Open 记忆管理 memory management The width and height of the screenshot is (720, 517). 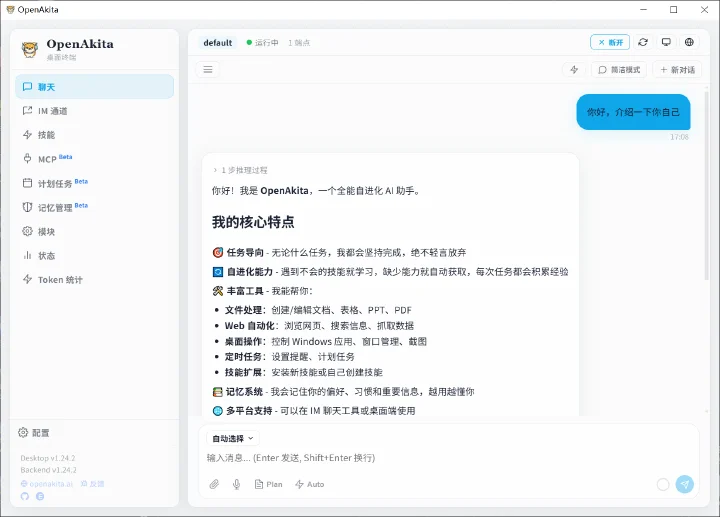click(x=95, y=208)
